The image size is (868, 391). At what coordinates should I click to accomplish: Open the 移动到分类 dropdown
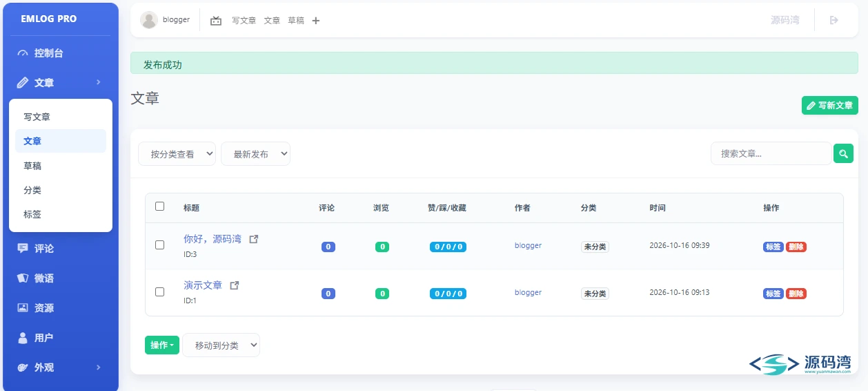pos(221,345)
